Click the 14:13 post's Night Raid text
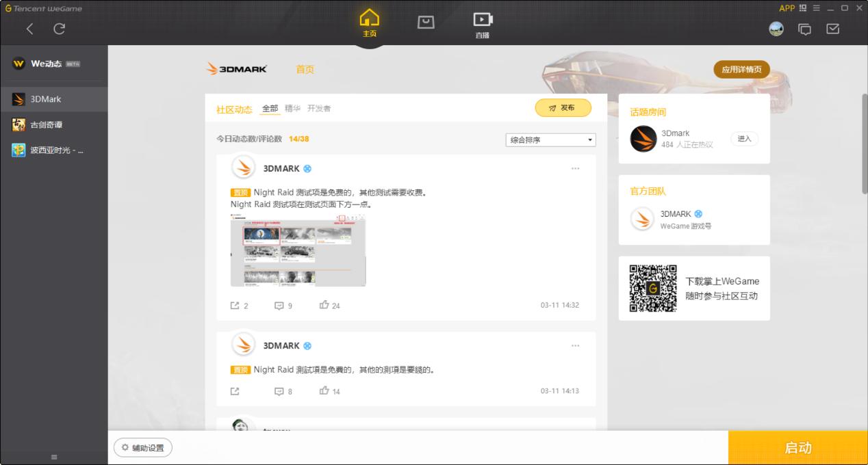868x465 pixels. pyautogui.click(x=344, y=370)
